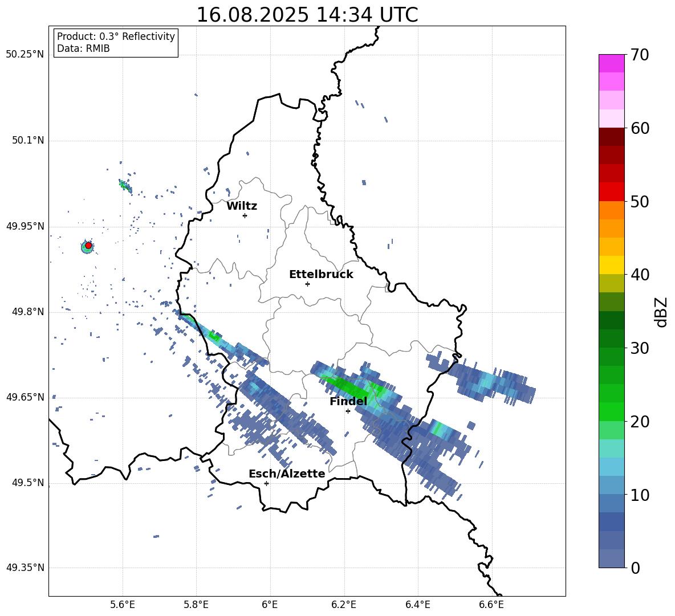This screenshot has width=675, height=616.
Task: Click the Esch/Alzette location cross marker
Action: (x=266, y=483)
